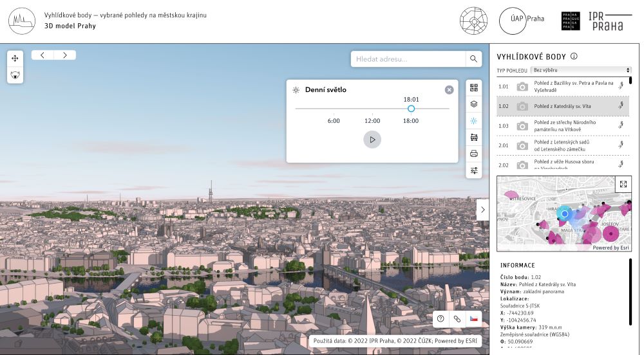Viewport: 644px width, 355px height.
Task: Expand the overview map to fullscreen
Action: [623, 185]
